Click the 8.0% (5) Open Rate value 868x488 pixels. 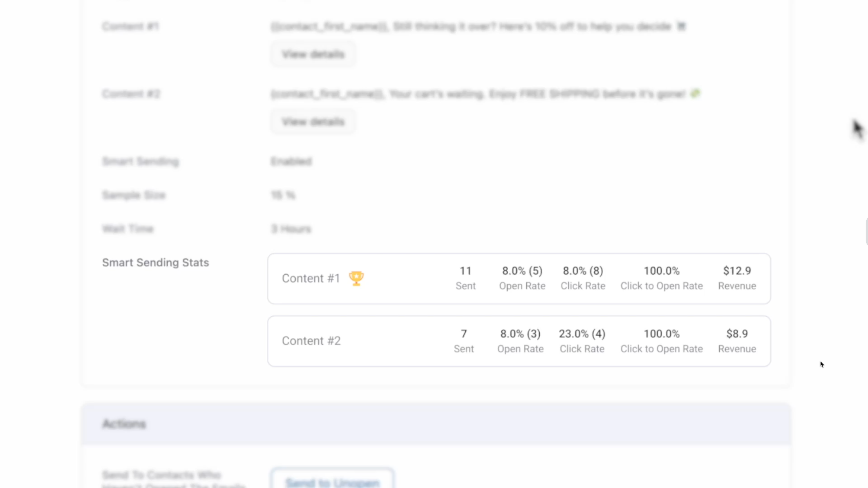(522, 271)
